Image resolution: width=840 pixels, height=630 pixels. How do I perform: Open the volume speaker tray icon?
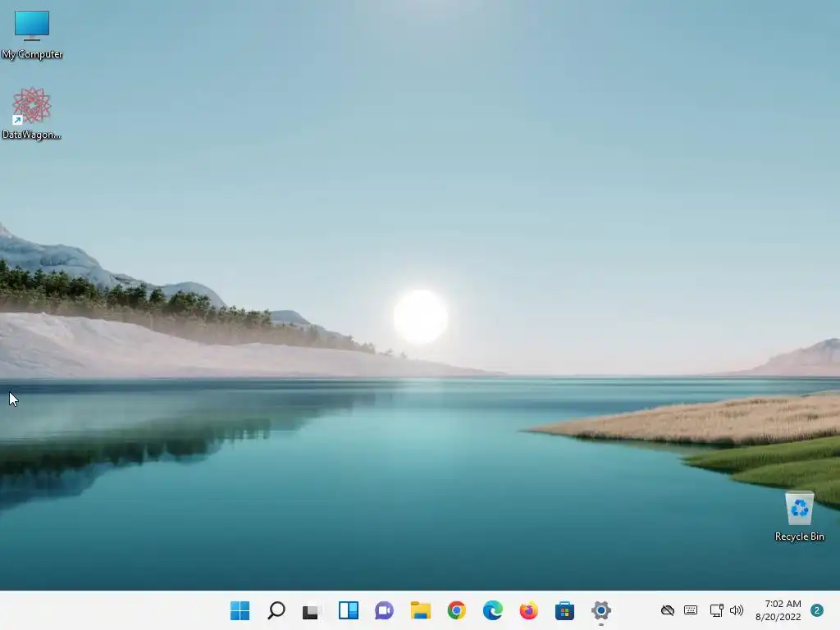click(x=737, y=610)
